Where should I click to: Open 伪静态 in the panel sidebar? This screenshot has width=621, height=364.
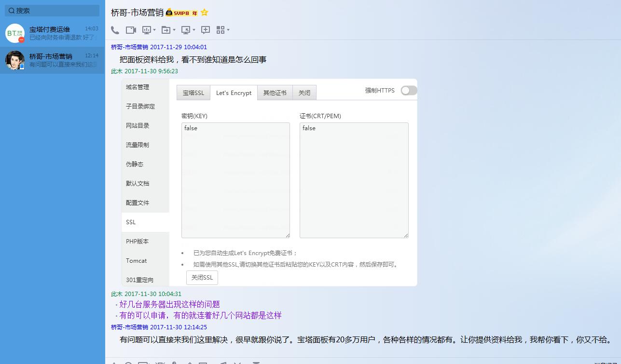(146, 164)
